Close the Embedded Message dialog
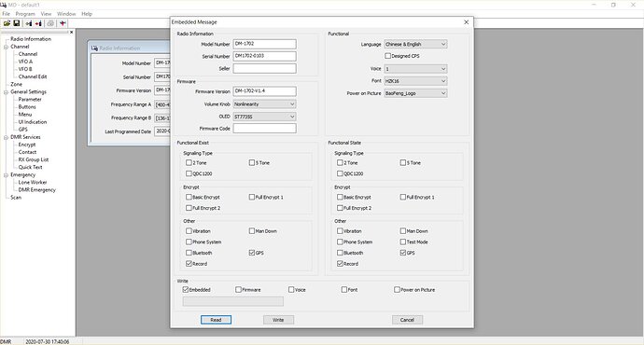 pyautogui.click(x=466, y=22)
